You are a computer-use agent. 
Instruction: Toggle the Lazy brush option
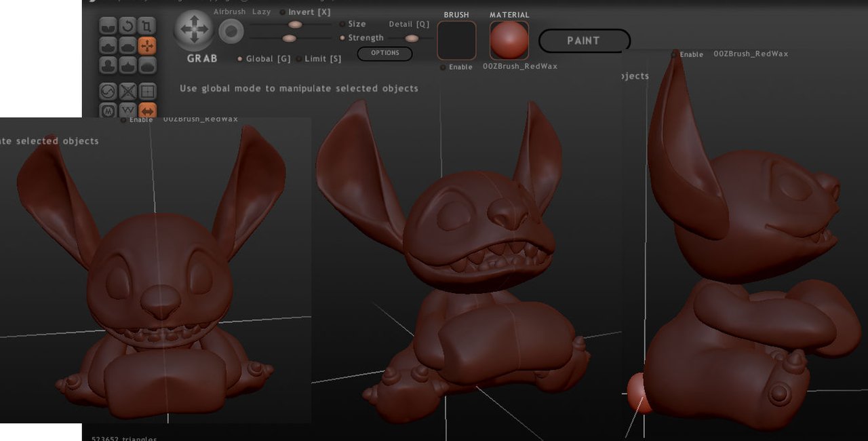[261, 12]
